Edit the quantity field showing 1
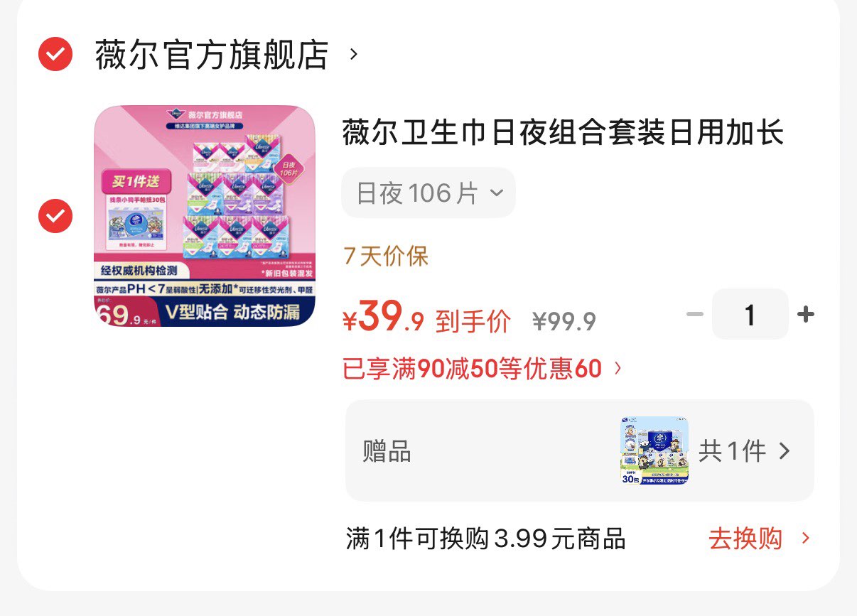The image size is (857, 616). pos(750,314)
